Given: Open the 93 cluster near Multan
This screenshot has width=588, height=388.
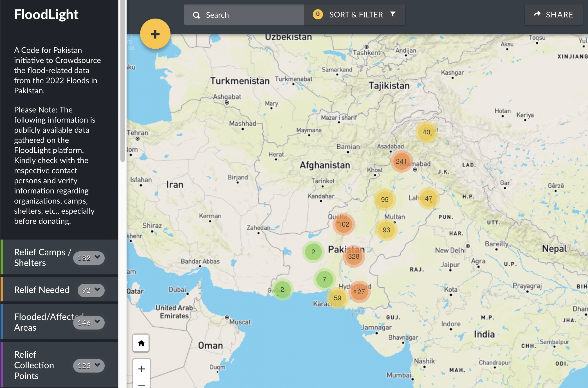Looking at the screenshot, I should click(x=386, y=230).
